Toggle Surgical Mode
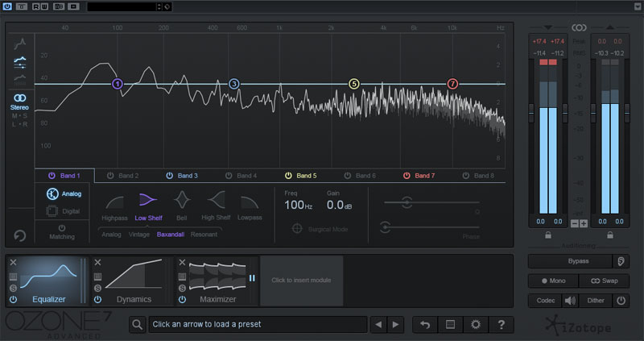The image size is (644, 341). pos(320,229)
